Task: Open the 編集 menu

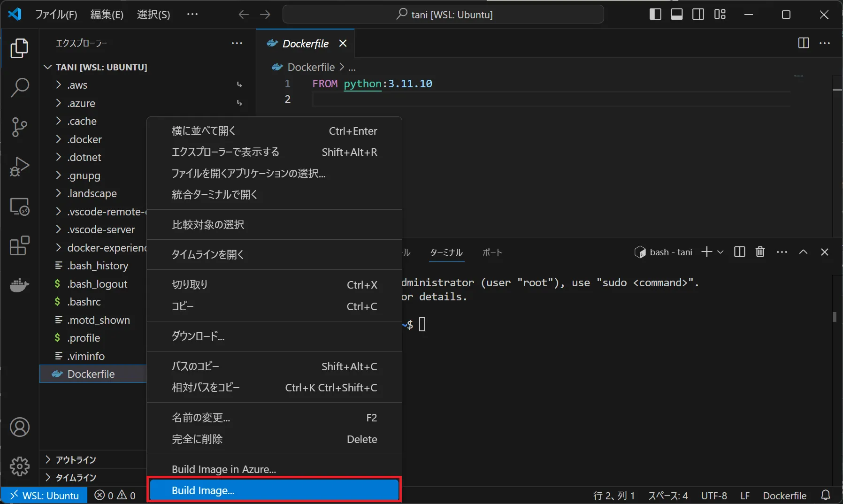Action: (107, 14)
